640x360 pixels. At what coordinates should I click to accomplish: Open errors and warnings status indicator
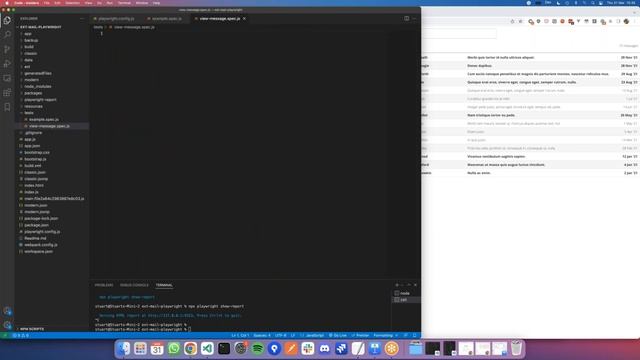[21, 336]
